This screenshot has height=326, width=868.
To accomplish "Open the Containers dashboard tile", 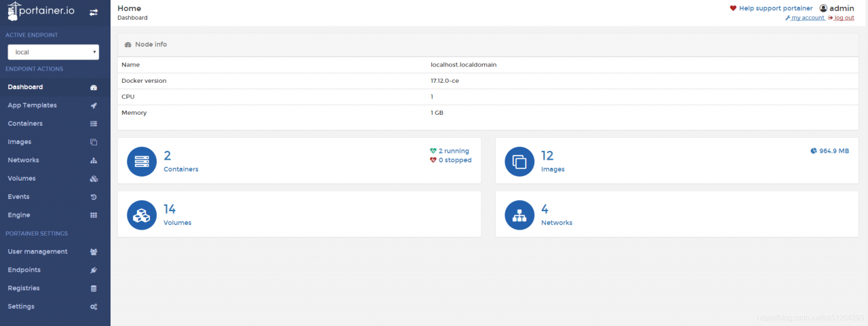I will (x=299, y=160).
